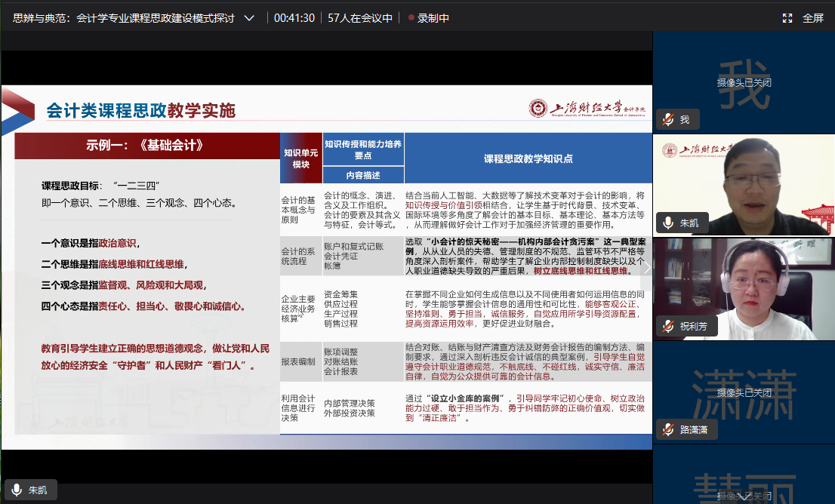
Task: Click the 录制中 recording status label
Action: click(x=433, y=18)
